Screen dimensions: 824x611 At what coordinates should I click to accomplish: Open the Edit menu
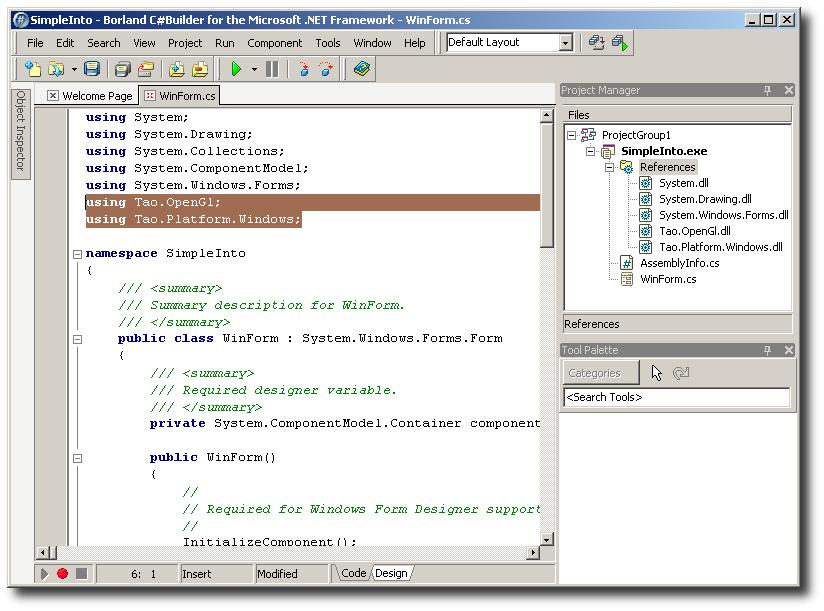click(x=65, y=43)
